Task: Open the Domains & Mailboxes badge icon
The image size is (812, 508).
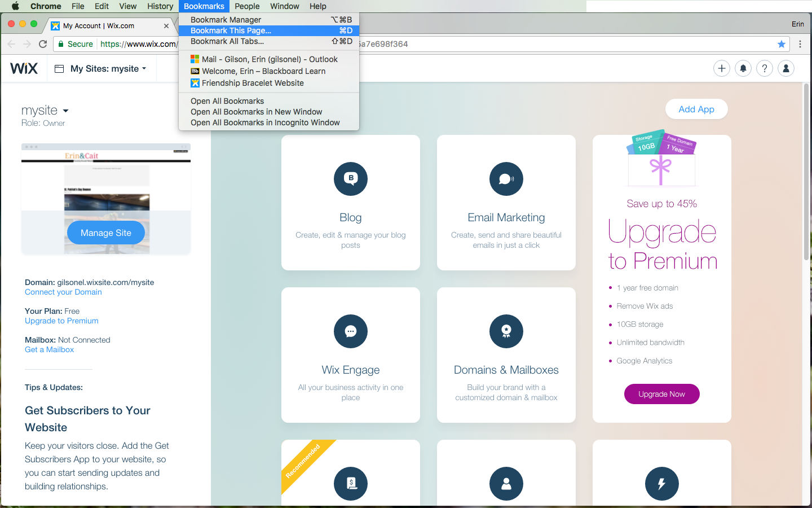Action: pyautogui.click(x=506, y=331)
